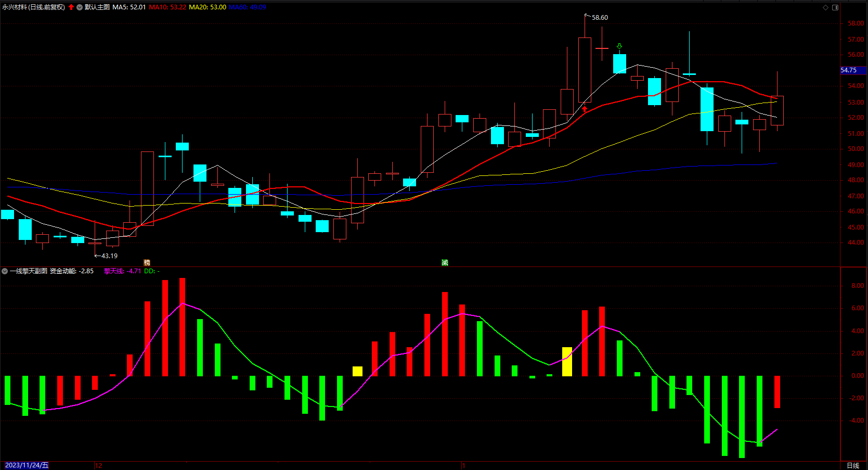This screenshot has height=470, width=868.
Task: Click the 资金动能: -2.85 value
Action: (72, 271)
